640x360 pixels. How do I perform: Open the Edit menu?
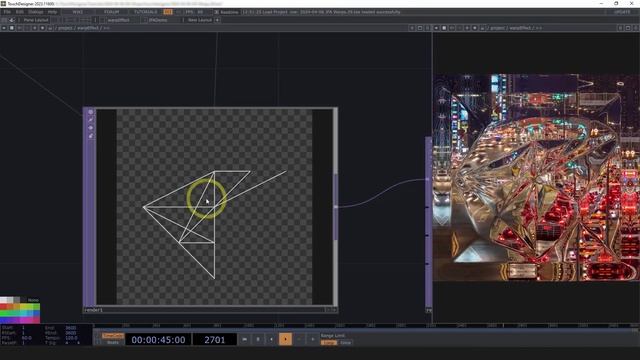point(20,12)
